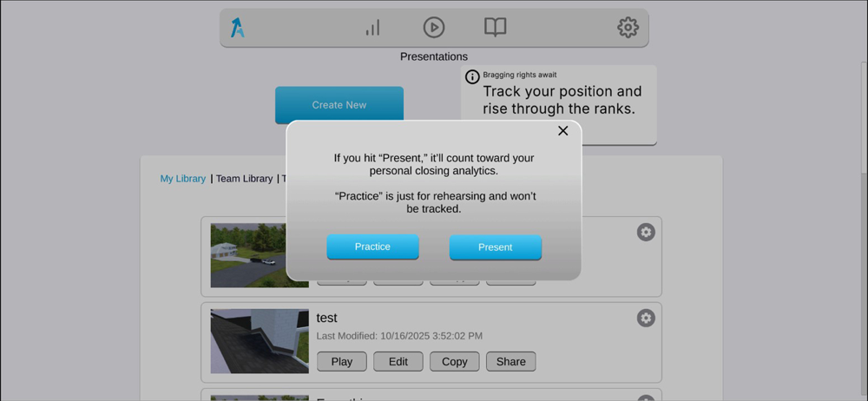
Task: Select the test presentation roof thumbnail
Action: pos(260,341)
